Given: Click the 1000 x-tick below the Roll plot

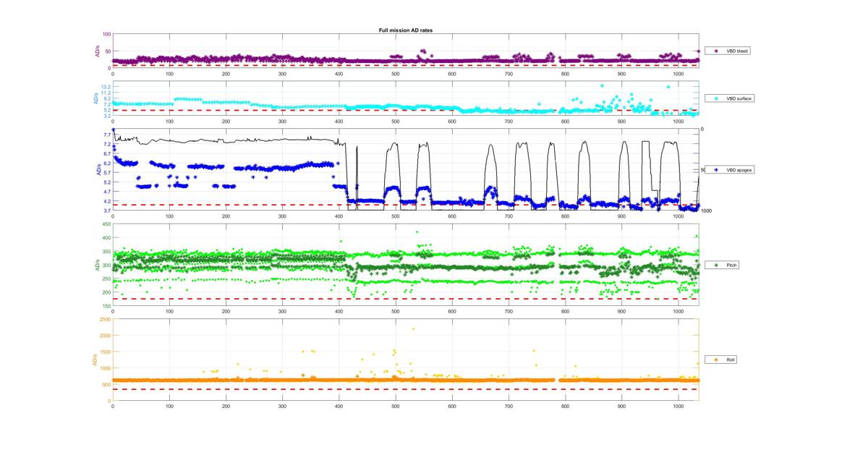Looking at the screenshot, I should click(678, 406).
